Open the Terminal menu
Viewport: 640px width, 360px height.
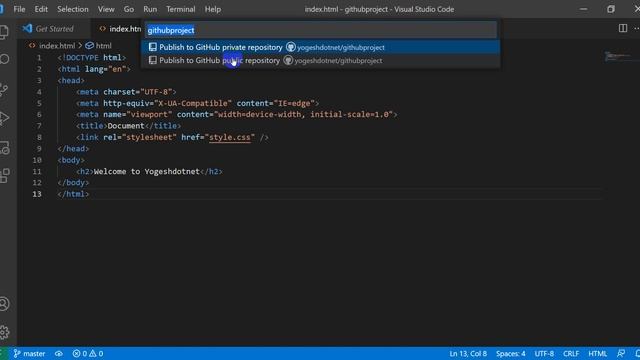[180, 9]
